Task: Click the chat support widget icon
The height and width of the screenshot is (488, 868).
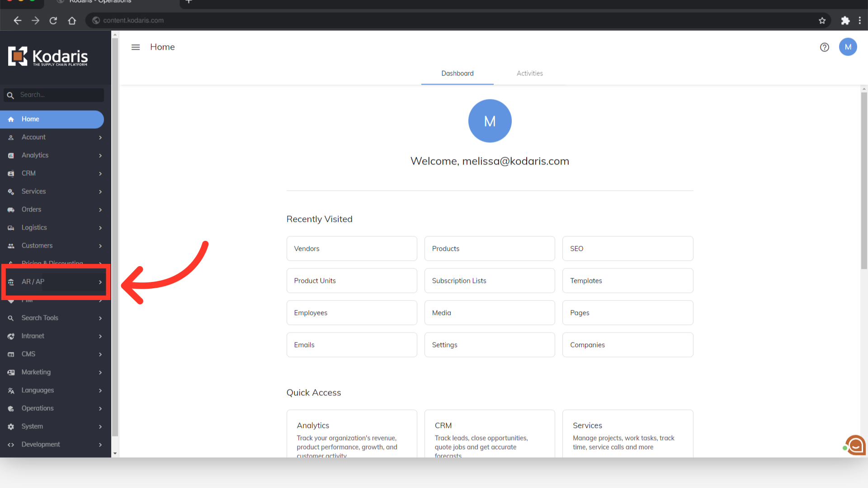Action: pyautogui.click(x=855, y=446)
